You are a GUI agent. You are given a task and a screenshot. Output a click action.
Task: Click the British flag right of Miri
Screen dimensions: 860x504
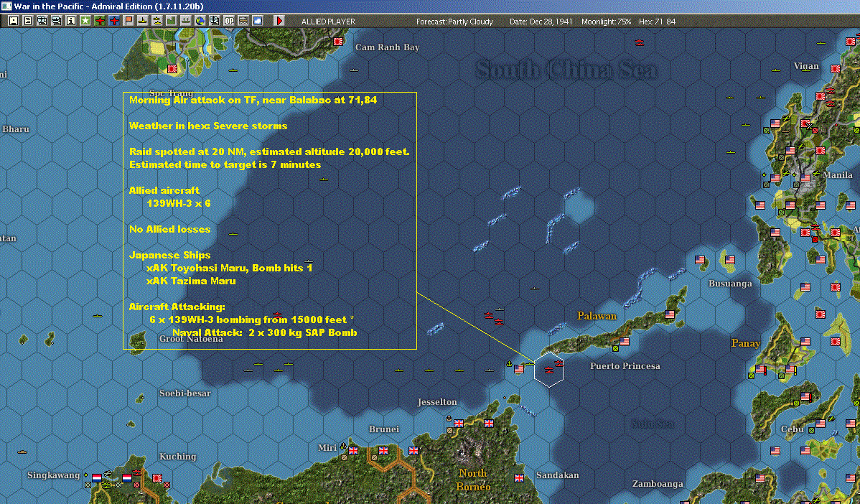pyautogui.click(x=353, y=451)
